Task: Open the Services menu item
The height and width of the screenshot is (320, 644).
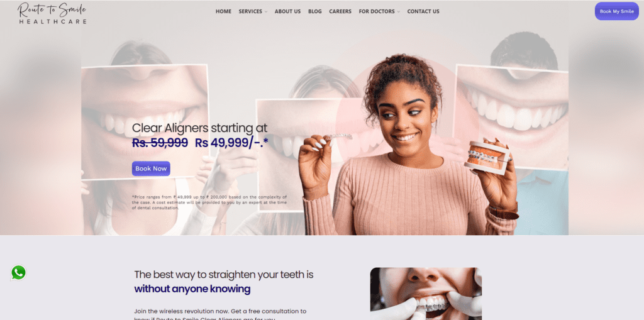Action: click(x=250, y=11)
